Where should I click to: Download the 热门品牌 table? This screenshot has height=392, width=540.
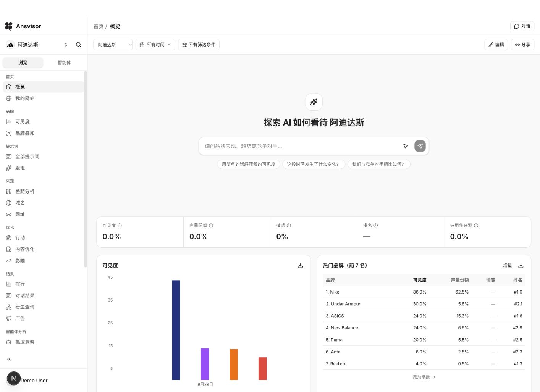pyautogui.click(x=521, y=266)
